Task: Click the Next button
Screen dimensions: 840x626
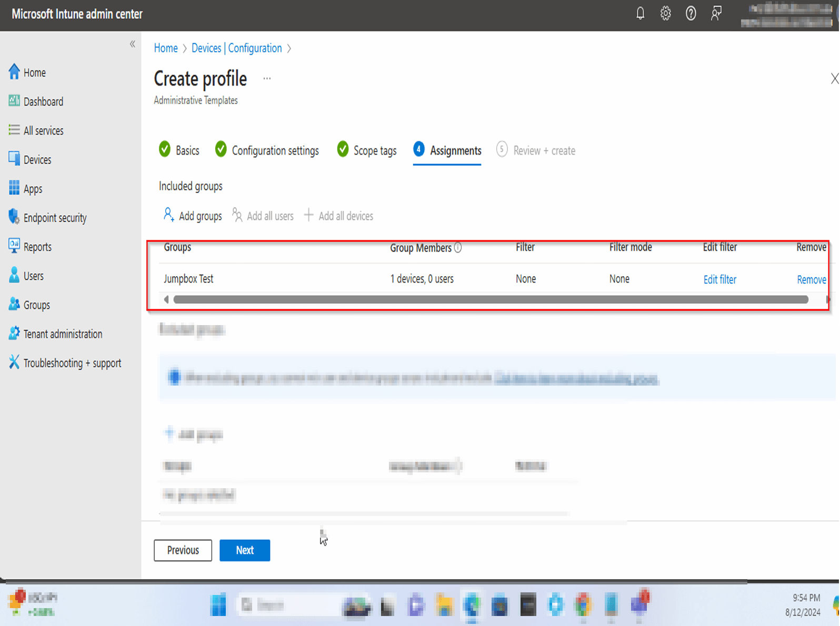Action: [245, 550]
